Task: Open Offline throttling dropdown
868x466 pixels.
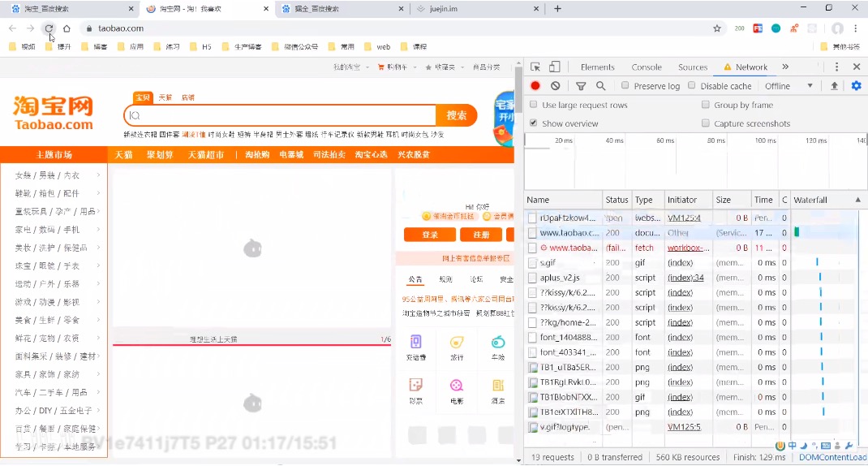Action: [x=789, y=86]
